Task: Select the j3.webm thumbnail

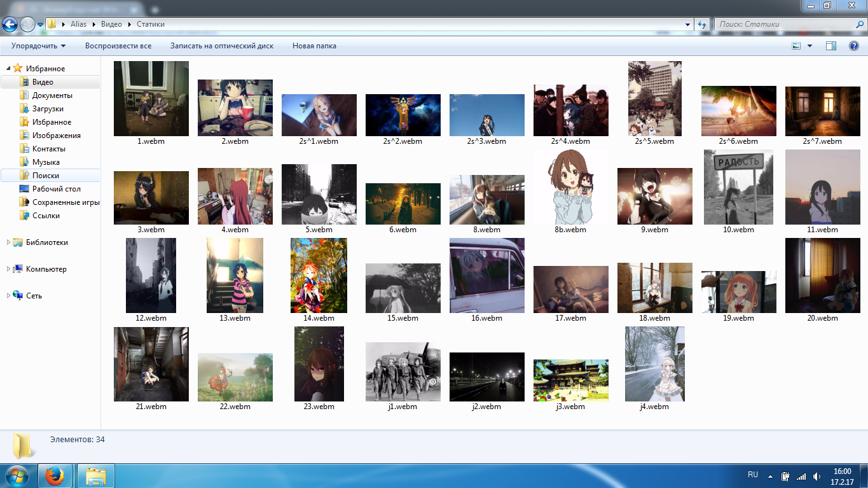Action: tap(571, 380)
